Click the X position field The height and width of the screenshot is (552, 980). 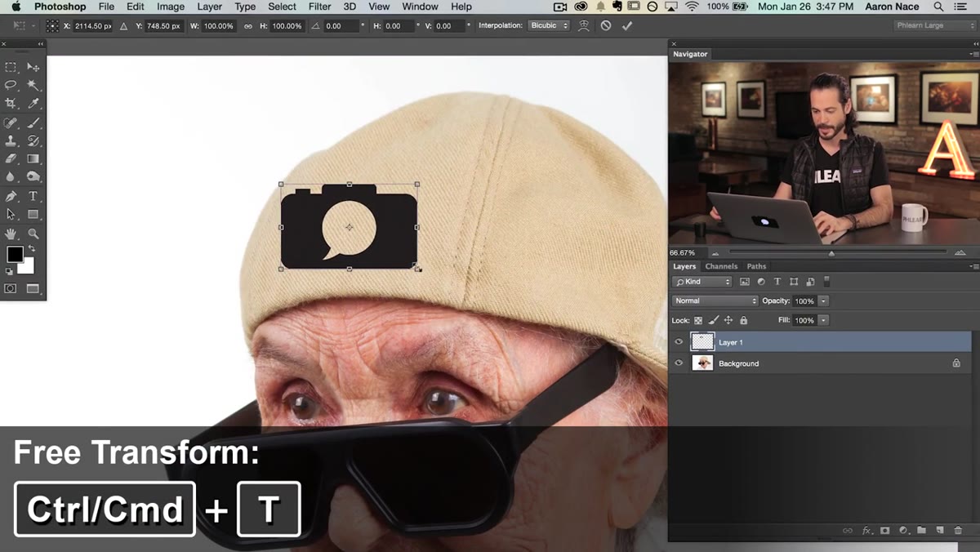[x=92, y=26]
